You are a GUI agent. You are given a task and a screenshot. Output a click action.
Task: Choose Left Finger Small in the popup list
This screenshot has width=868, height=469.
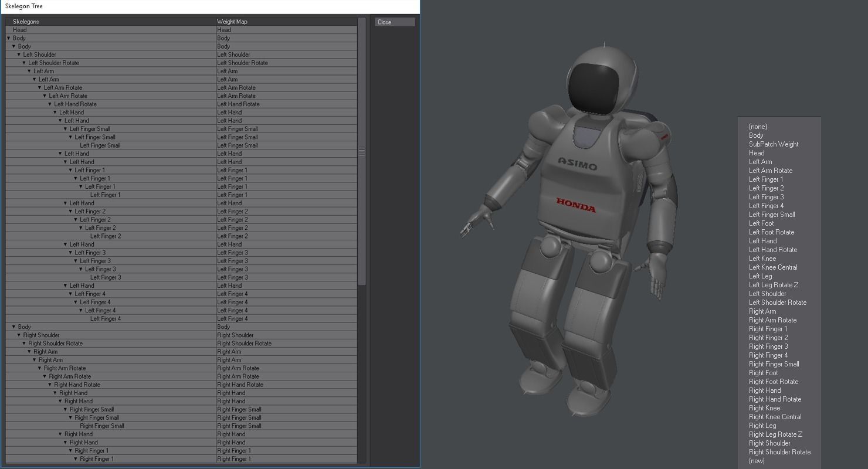tap(772, 215)
